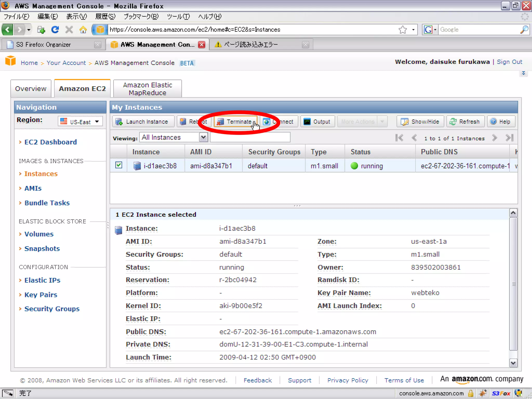Viewport: 532px width, 399px height.
Task: Open the 履歴(S) menu
Action: point(105,17)
